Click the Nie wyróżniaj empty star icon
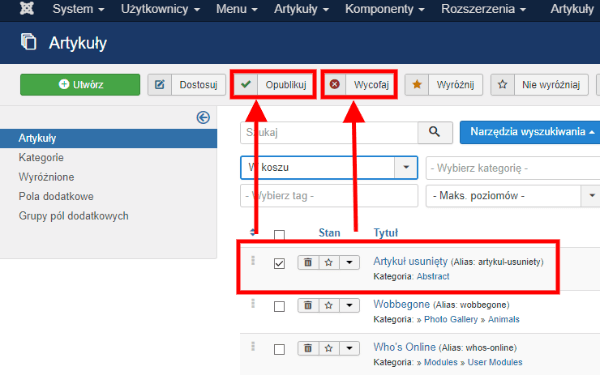Viewport: 600px width, 375px height. point(502,85)
